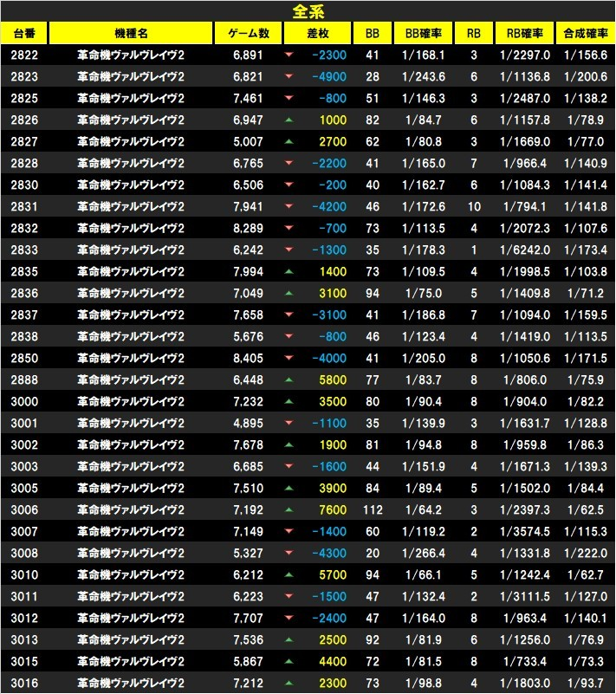The image size is (616, 694).
Task: Click BB probability 1/266.4
Action: click(x=424, y=554)
